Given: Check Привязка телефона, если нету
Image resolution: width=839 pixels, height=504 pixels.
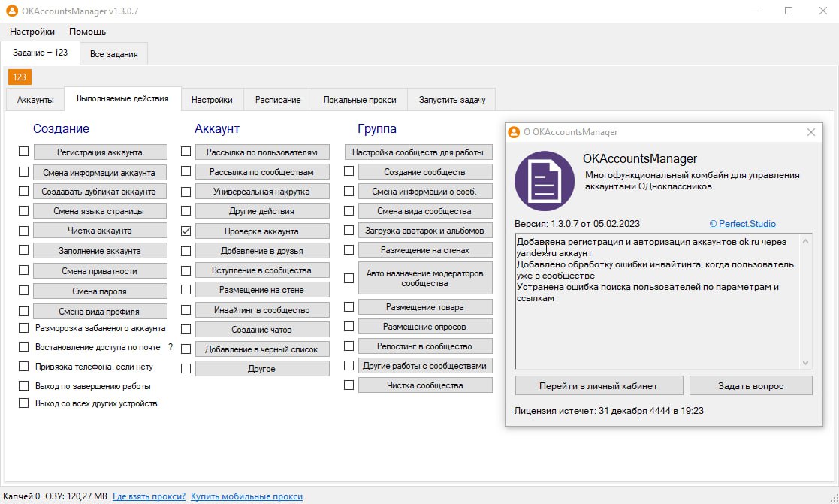Looking at the screenshot, I should coord(23,367).
